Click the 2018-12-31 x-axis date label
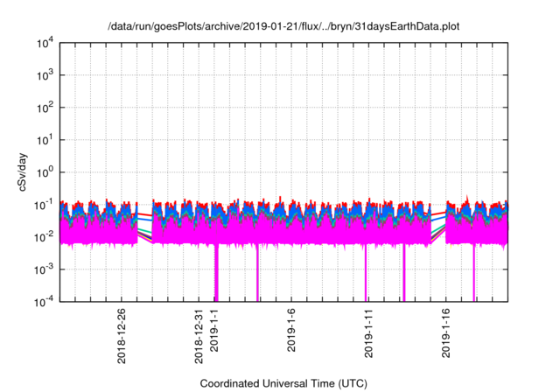This screenshot has width=560, height=392. pyautogui.click(x=199, y=336)
